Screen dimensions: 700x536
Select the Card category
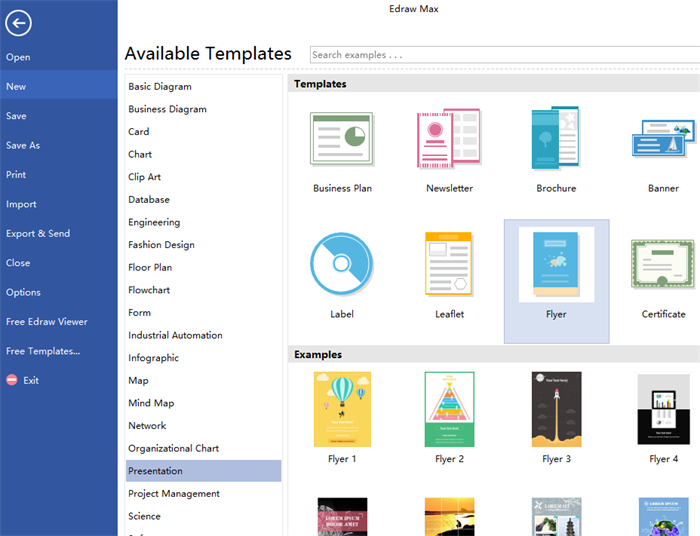[204, 132]
